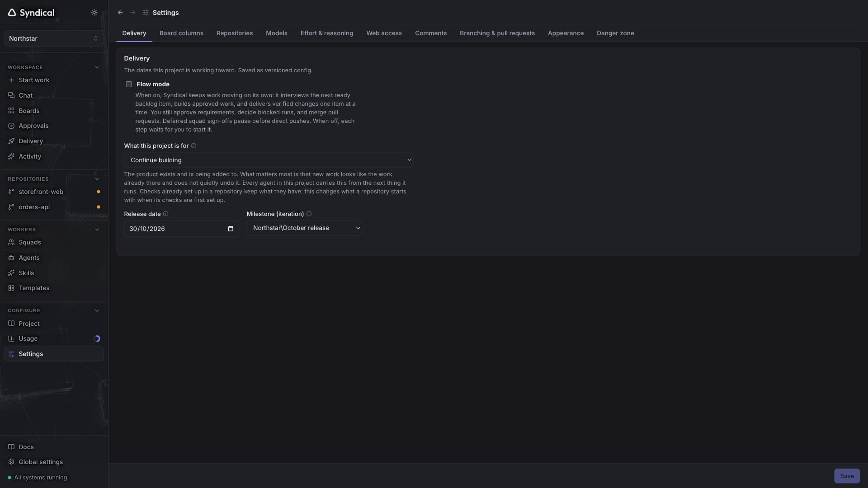
Task: Switch to the Board columns tab
Action: (x=181, y=33)
